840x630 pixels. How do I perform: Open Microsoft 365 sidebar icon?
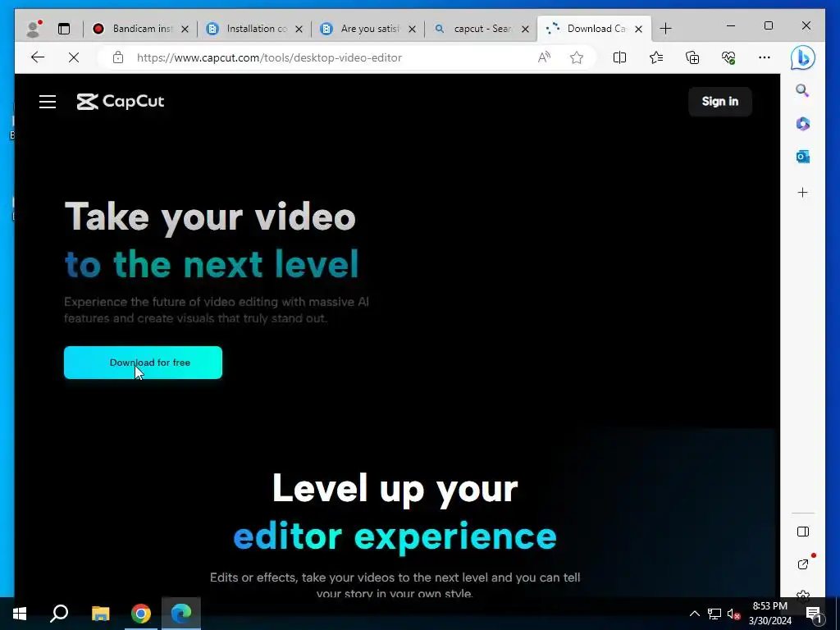click(x=802, y=124)
